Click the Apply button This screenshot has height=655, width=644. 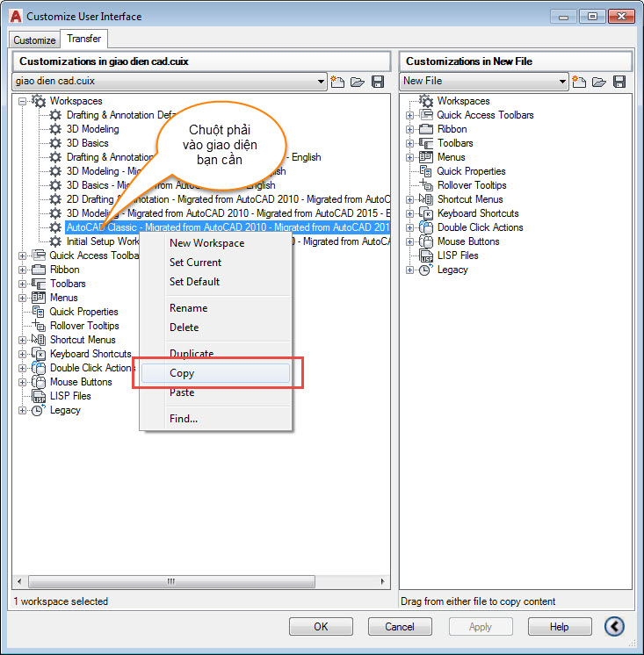click(x=481, y=627)
